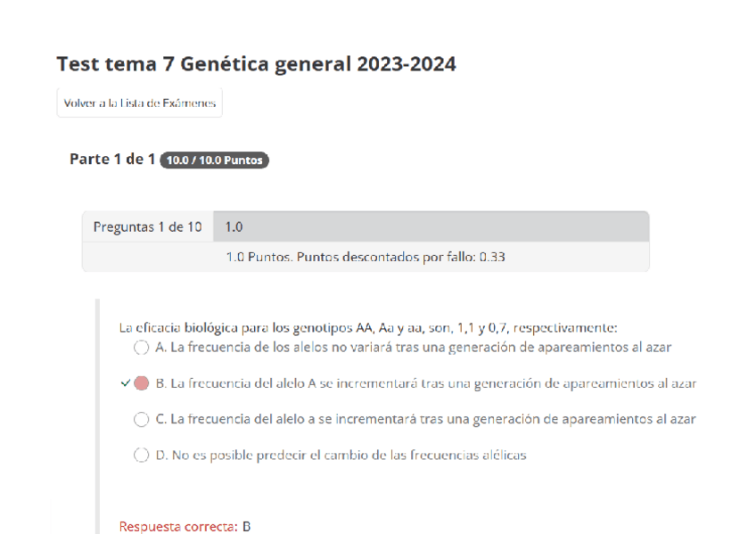756x534 pixels.
Task: Click the 10.0 / 10.0 Puntos badge
Action: click(215, 160)
